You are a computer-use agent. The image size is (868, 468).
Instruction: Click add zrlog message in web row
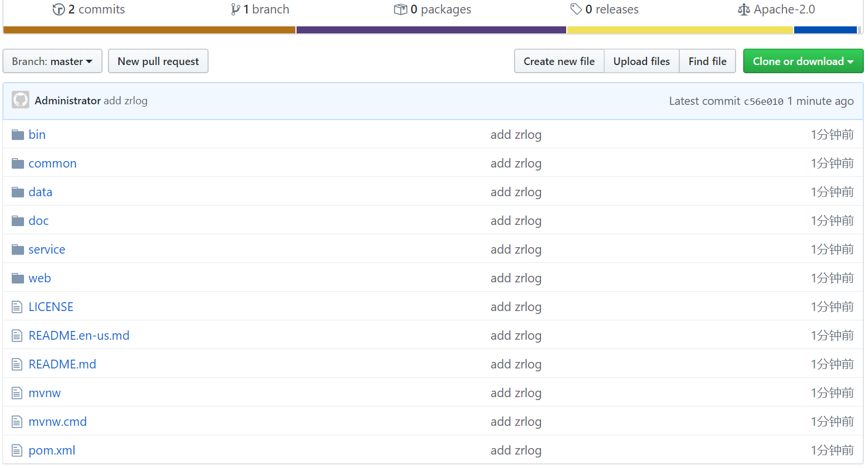click(x=516, y=278)
